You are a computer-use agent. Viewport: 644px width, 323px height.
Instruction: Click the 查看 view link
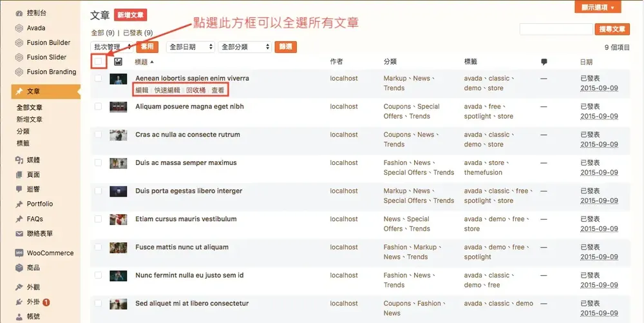(x=218, y=90)
